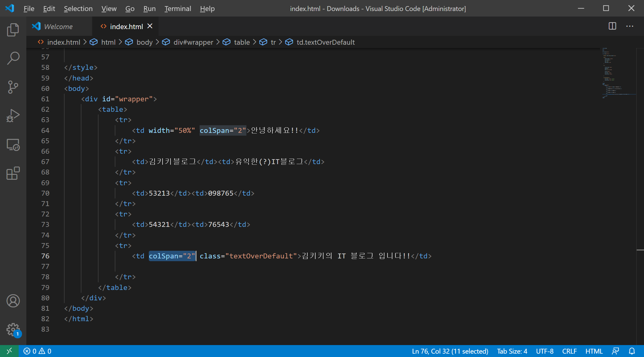Switch to the Welcome tab
Viewport: 644px width, 357px height.
[x=58, y=27]
